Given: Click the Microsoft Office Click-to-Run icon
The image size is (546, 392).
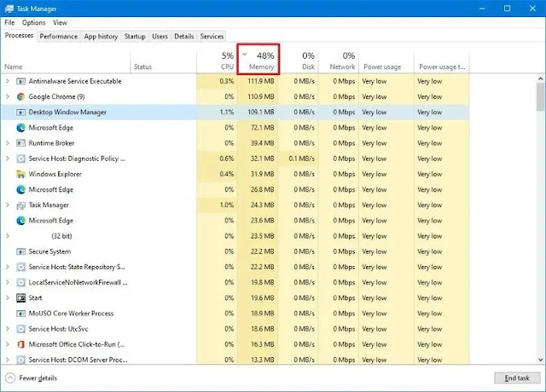Looking at the screenshot, I should pos(20,344).
